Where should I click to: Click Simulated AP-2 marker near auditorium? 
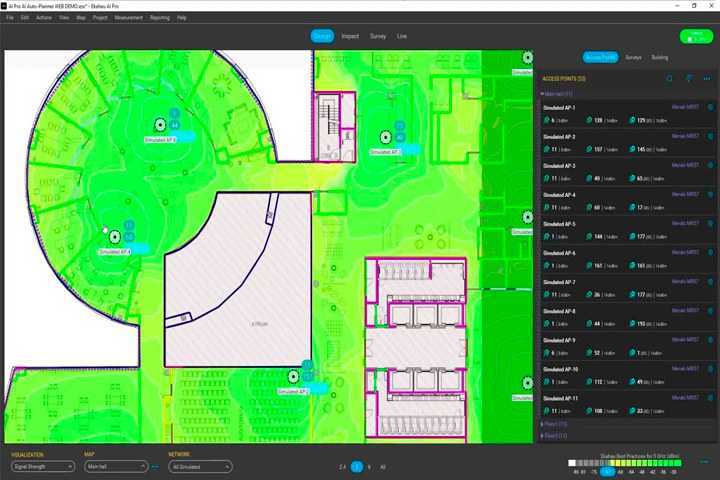(293, 377)
